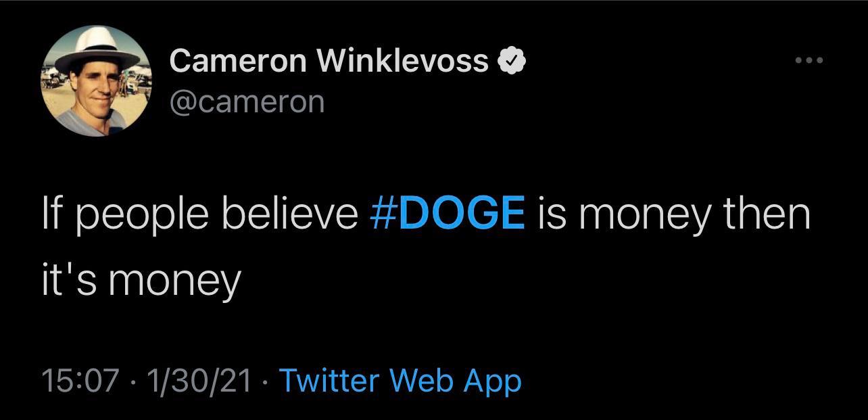Click the timestamp 15:07 to open tweet details

point(83,381)
